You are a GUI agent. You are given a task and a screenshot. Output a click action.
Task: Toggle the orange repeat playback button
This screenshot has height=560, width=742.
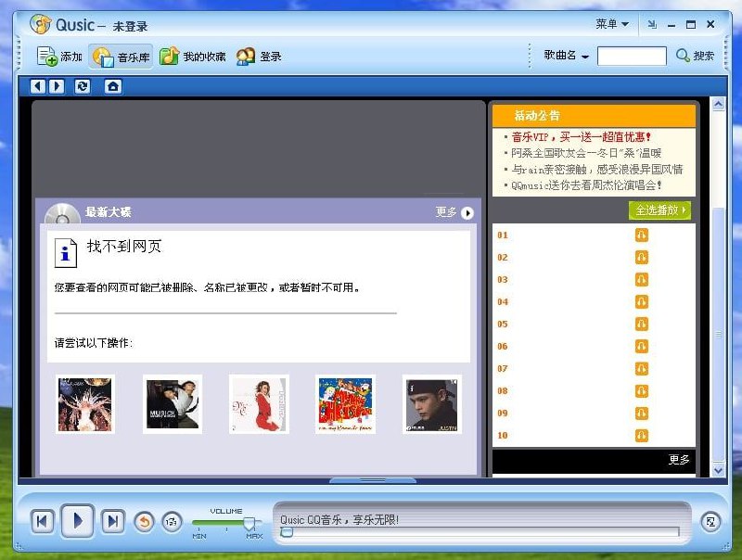(145, 522)
